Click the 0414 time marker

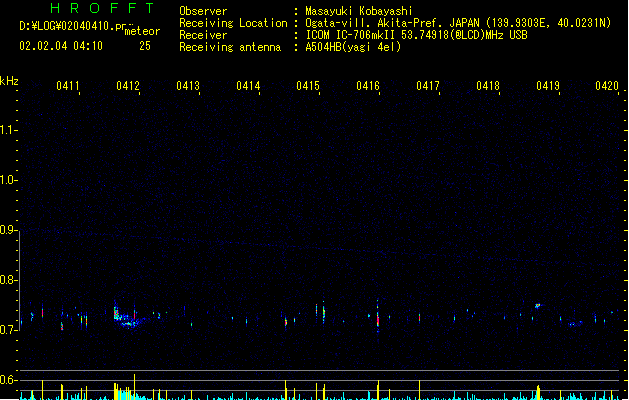[248, 86]
